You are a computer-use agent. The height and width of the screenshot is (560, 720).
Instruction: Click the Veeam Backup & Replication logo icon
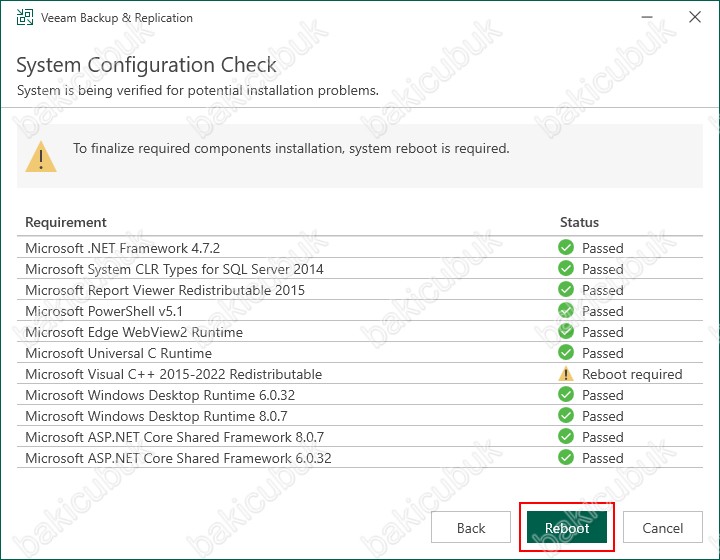25,17
